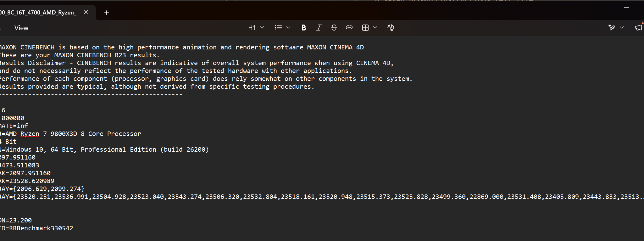Click the value '=23.200'
The image size is (644, 241).
click(19, 220)
